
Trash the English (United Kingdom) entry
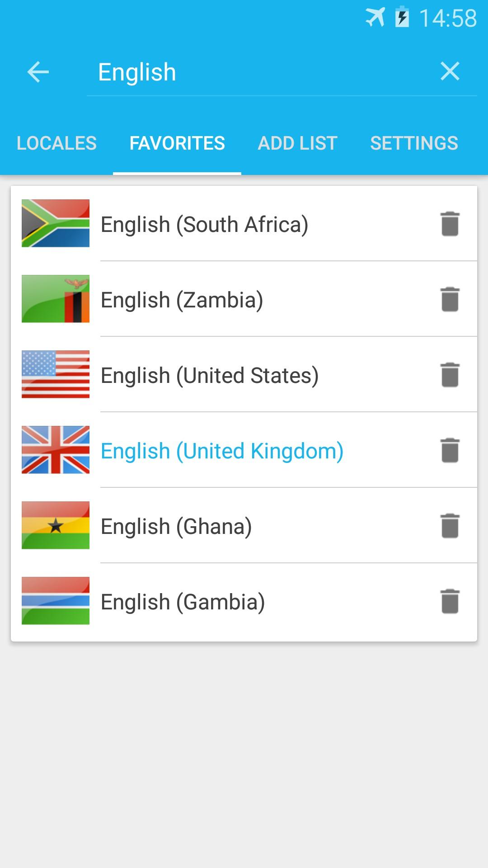pyautogui.click(x=450, y=450)
